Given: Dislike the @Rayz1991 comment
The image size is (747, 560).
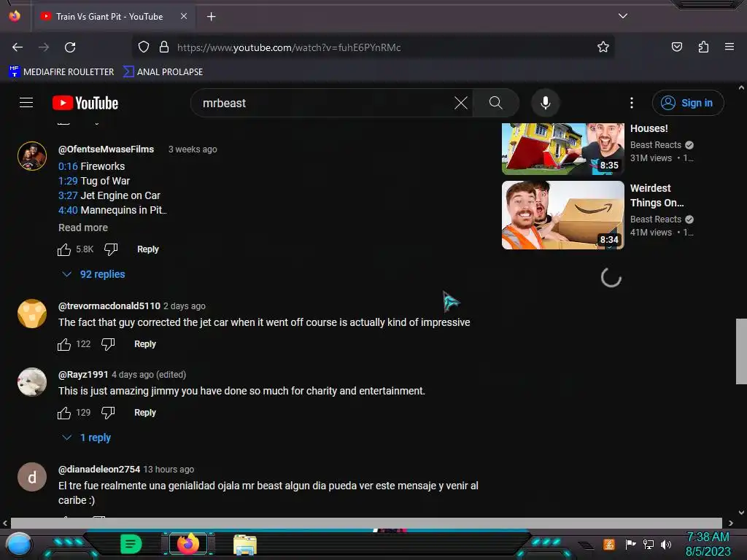Looking at the screenshot, I should tap(108, 413).
